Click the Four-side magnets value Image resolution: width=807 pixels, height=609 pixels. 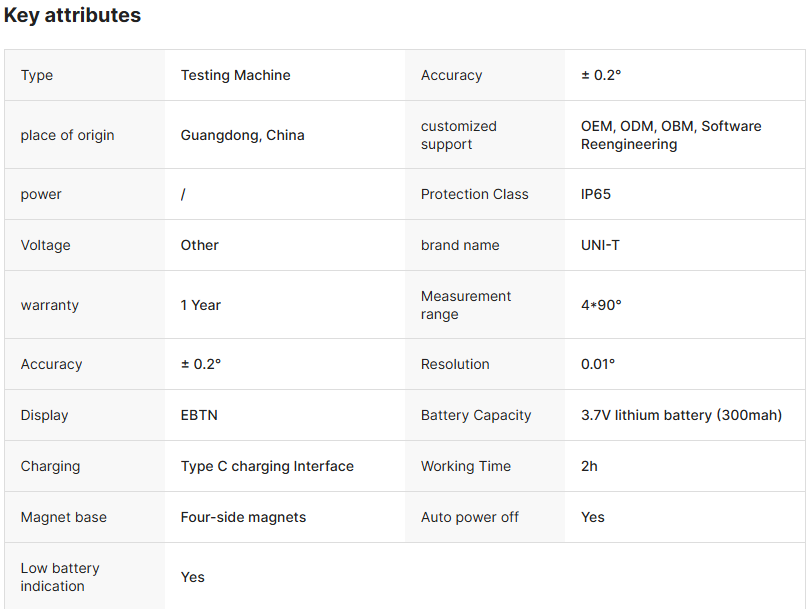243,517
